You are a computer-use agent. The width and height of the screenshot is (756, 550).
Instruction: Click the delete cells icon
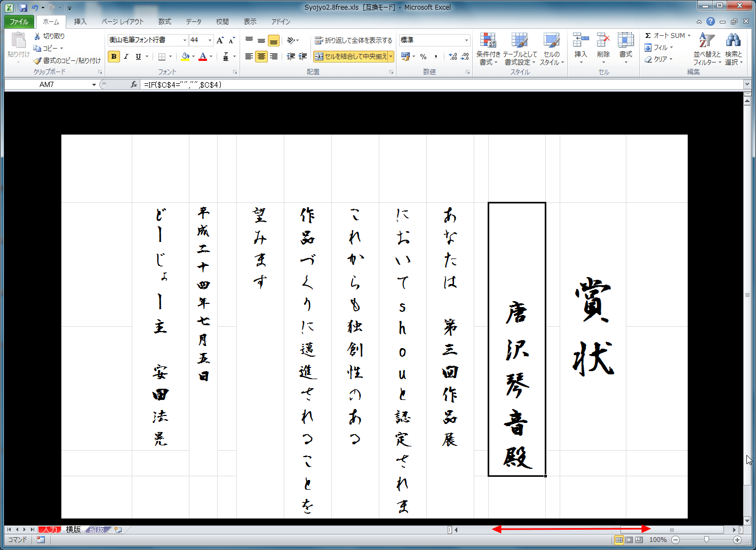point(603,41)
